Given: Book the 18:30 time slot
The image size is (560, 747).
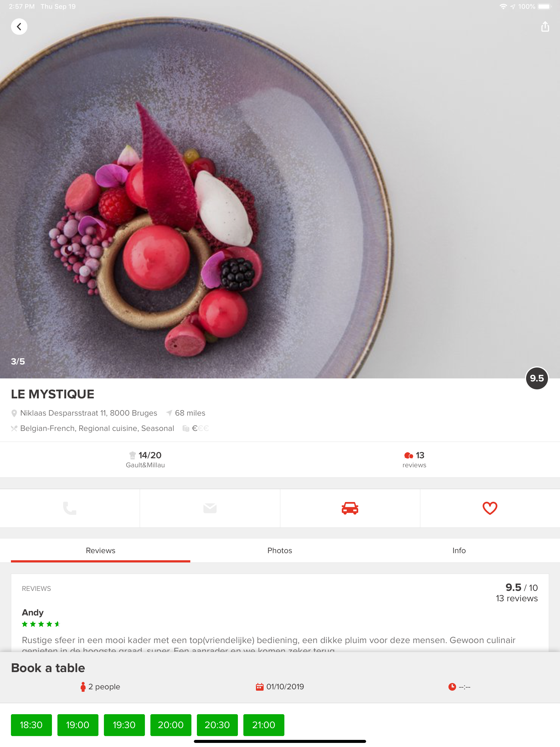Looking at the screenshot, I should pyautogui.click(x=31, y=725).
